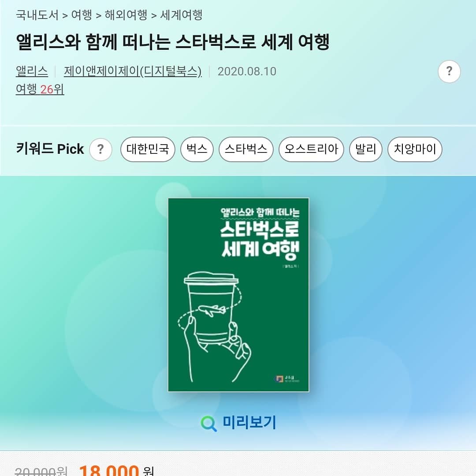This screenshot has height=476, width=476.
Task: Choose the 스타벅스 keyword tag
Action: click(x=246, y=149)
